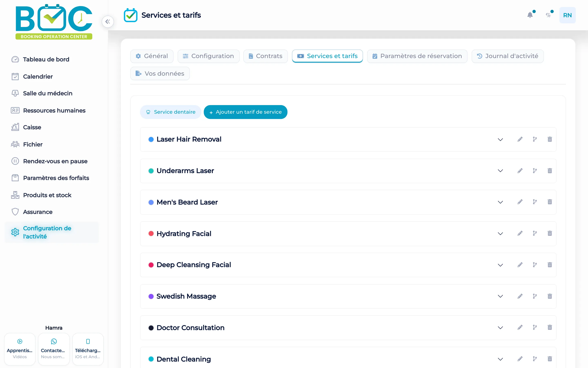Open the Paramètres de réservation tab
Screen dimensions: 588x368
click(417, 56)
